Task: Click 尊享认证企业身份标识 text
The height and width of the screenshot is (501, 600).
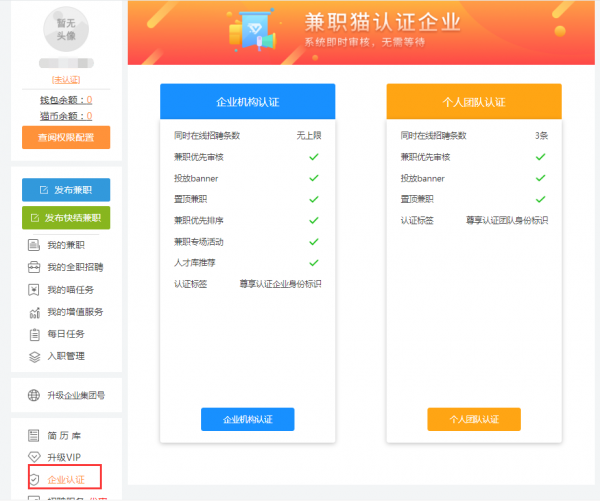Action: [280, 284]
